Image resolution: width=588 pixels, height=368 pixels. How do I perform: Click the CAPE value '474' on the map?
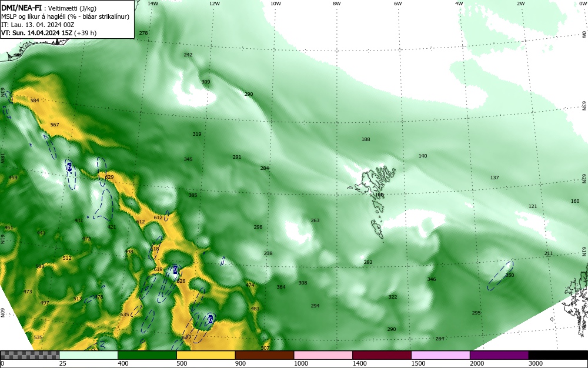(x=250, y=285)
